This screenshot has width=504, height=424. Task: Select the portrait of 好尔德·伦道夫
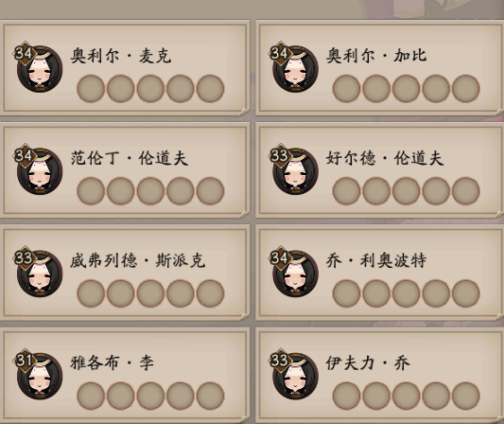click(295, 171)
